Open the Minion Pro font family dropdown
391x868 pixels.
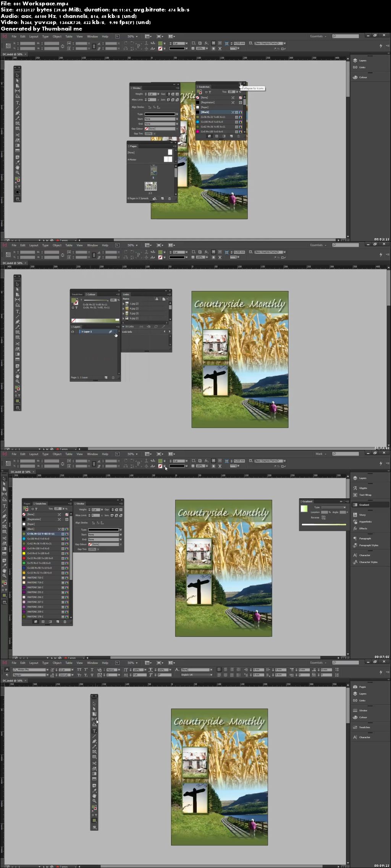tap(47, 670)
